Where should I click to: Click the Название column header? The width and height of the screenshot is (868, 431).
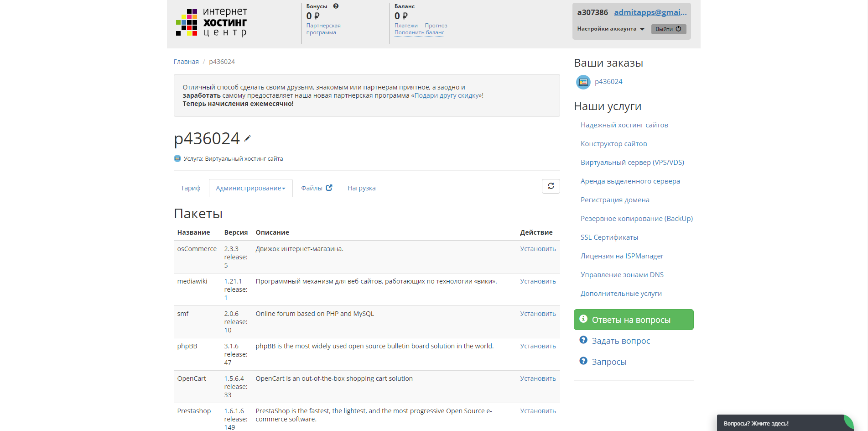[194, 232]
